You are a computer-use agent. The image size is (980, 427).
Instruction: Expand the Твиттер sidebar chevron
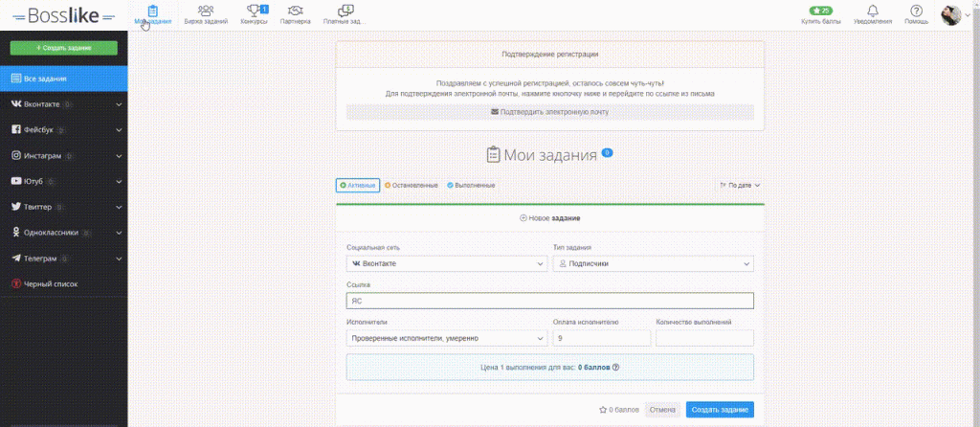[119, 207]
